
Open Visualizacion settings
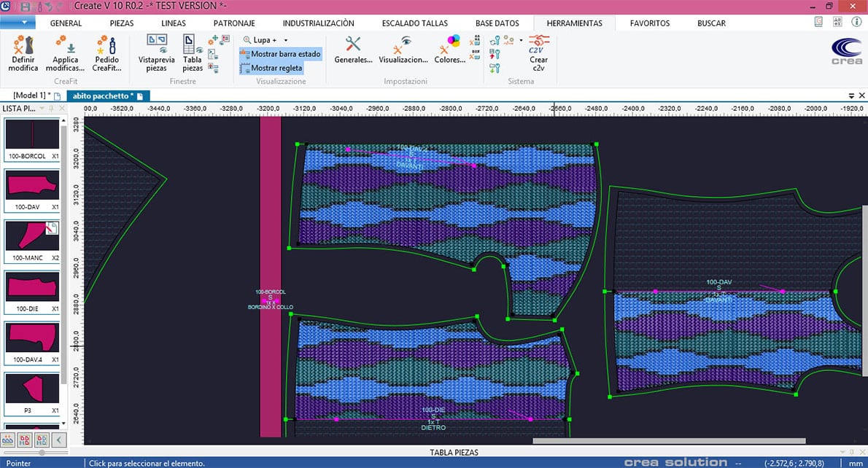click(x=403, y=50)
